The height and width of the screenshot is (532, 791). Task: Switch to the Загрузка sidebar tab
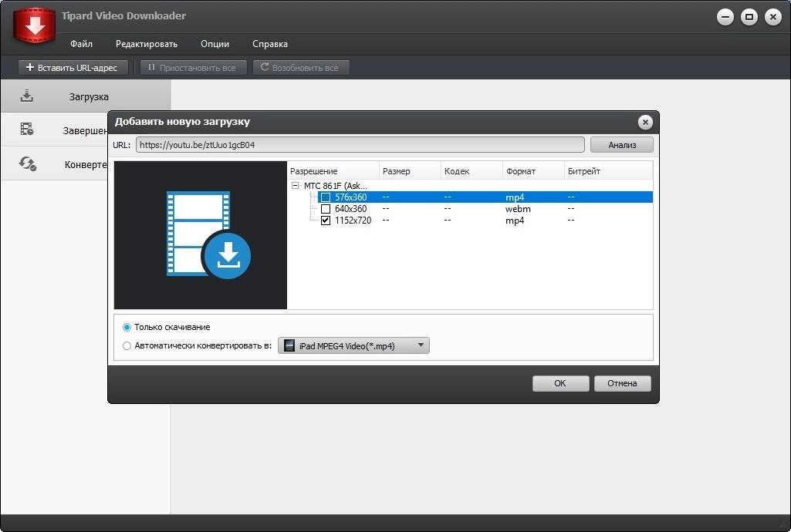[x=86, y=96]
